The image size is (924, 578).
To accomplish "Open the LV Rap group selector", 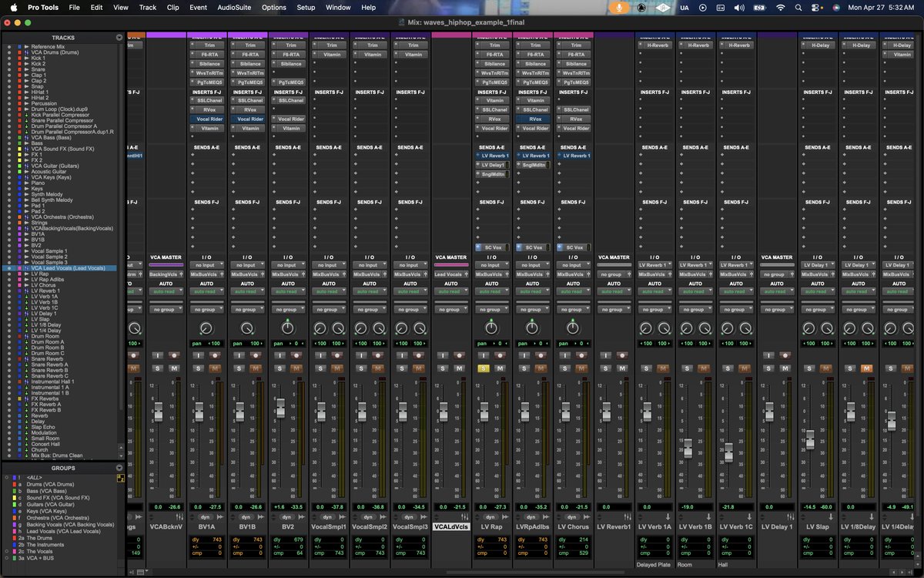I will pos(491,309).
